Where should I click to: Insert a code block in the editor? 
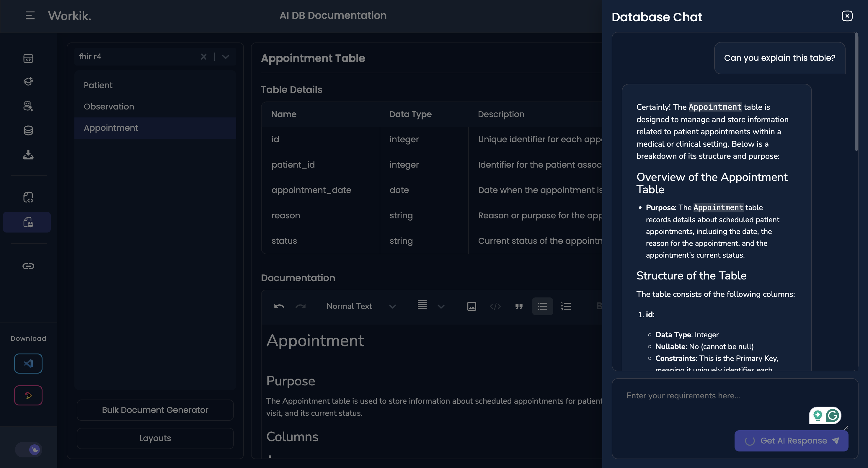pos(495,306)
